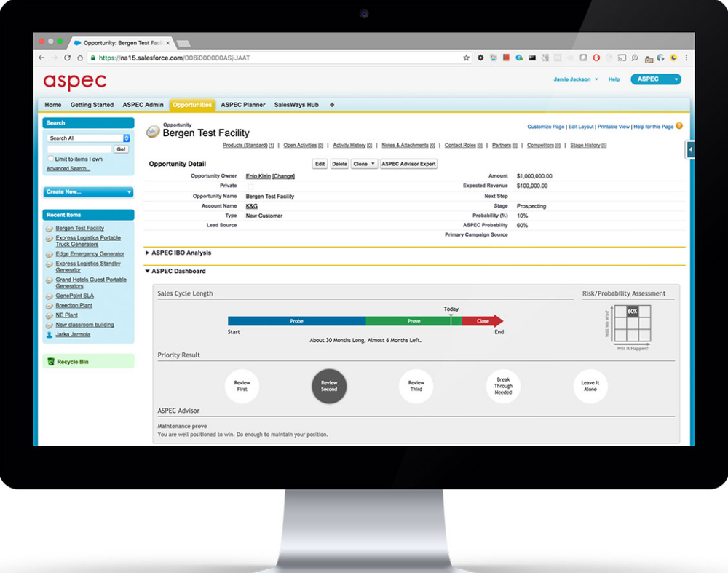Click Recycle Bin icon in sidebar

pyautogui.click(x=51, y=362)
